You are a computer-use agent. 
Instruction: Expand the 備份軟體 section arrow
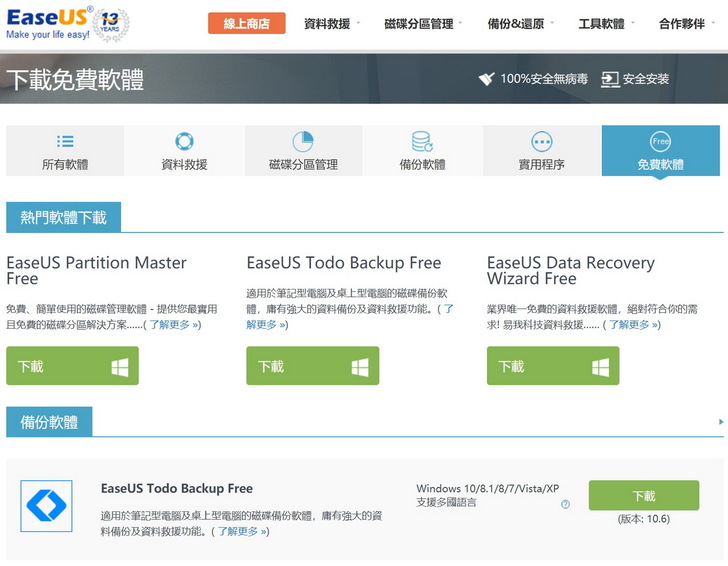[721, 422]
